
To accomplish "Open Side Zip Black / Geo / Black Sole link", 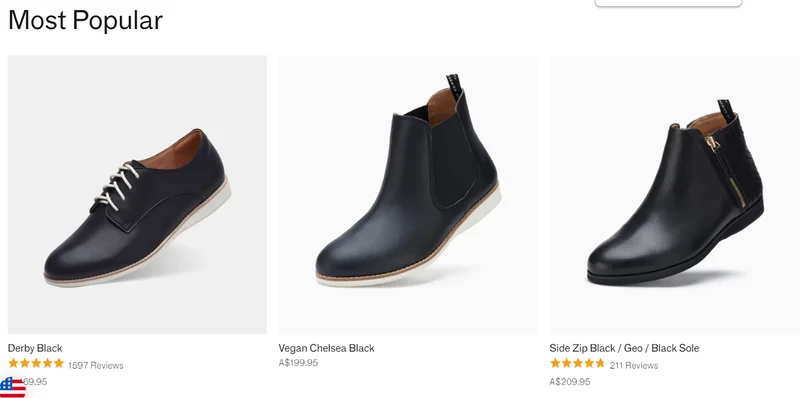I will pyautogui.click(x=624, y=348).
